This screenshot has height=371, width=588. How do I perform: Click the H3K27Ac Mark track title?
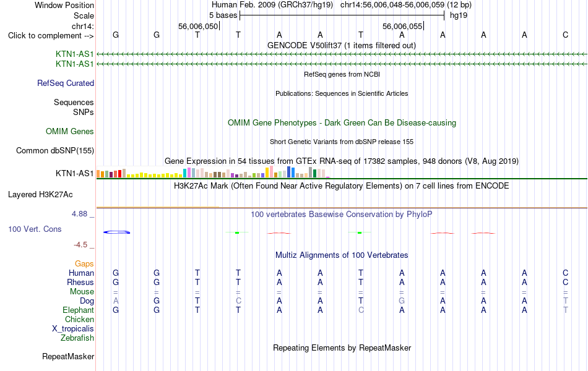click(342, 186)
